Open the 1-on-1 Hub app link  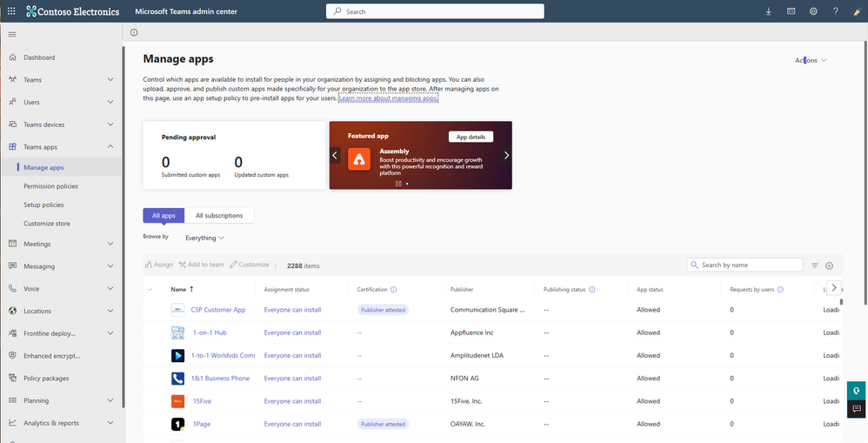point(210,332)
